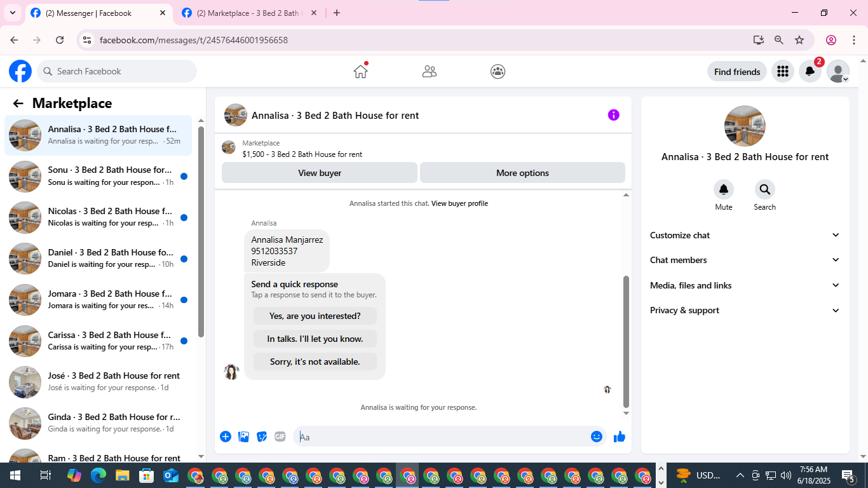Screen dimensions: 868x488
Task: Click the Find friends button
Action: 737,72
